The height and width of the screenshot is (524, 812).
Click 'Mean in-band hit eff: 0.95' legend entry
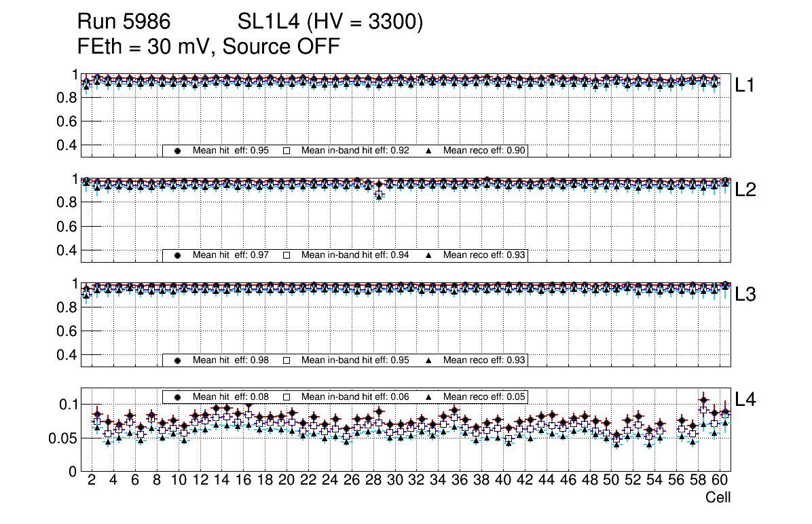coord(355,360)
